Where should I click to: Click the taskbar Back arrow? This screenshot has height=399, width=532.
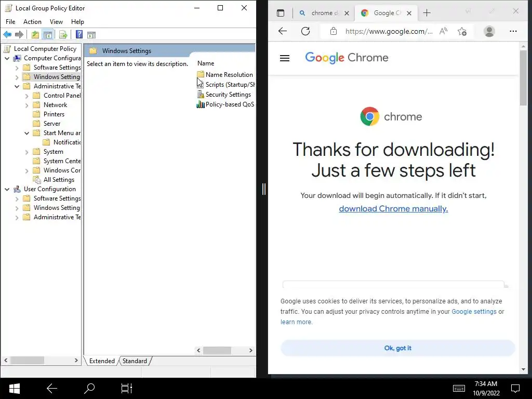click(x=51, y=389)
